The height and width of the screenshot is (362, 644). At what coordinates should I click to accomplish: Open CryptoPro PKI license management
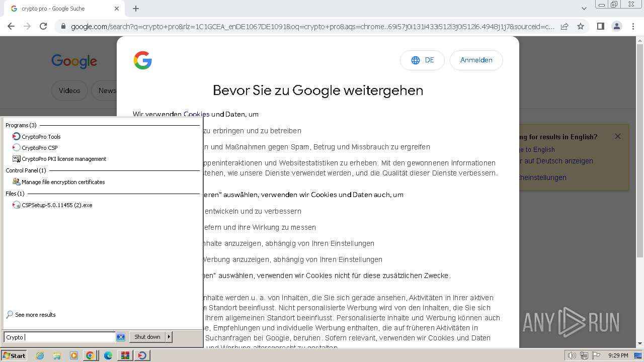(x=59, y=159)
